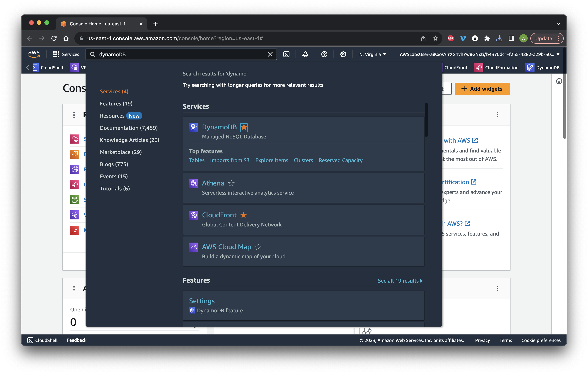This screenshot has width=588, height=374.
Task: Click the AWS Cloud Map icon
Action: coord(193,247)
